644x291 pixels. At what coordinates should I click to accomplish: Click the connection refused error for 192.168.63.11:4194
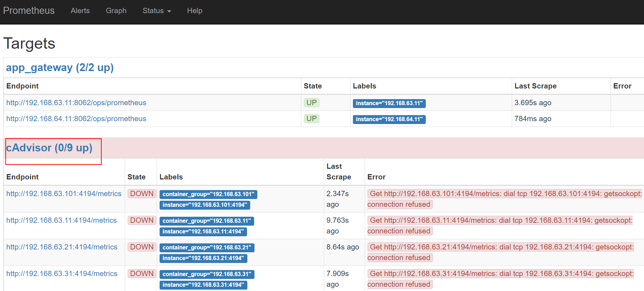(x=500, y=226)
